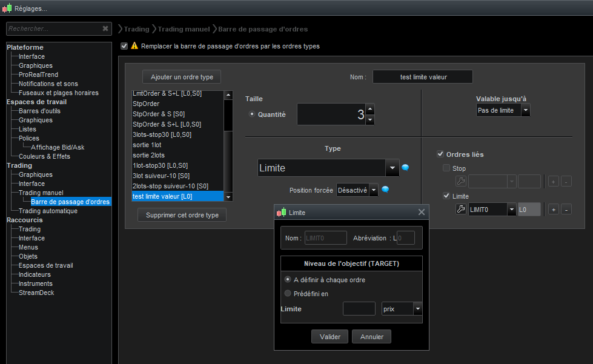Screen dimensions: 593x364
Task: Click Ajouter un ordre type button
Action: tap(182, 77)
